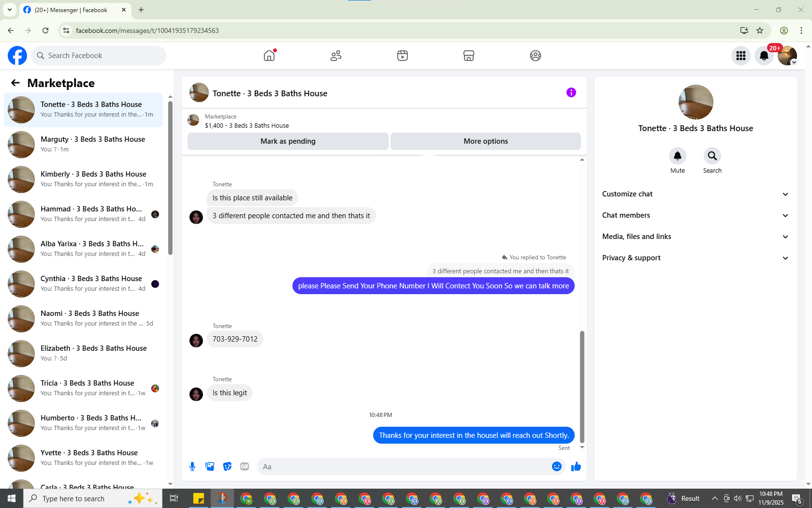Image resolution: width=812 pixels, height=508 pixels.
Task: Open the Friends icon in top navigation
Action: [x=336, y=56]
